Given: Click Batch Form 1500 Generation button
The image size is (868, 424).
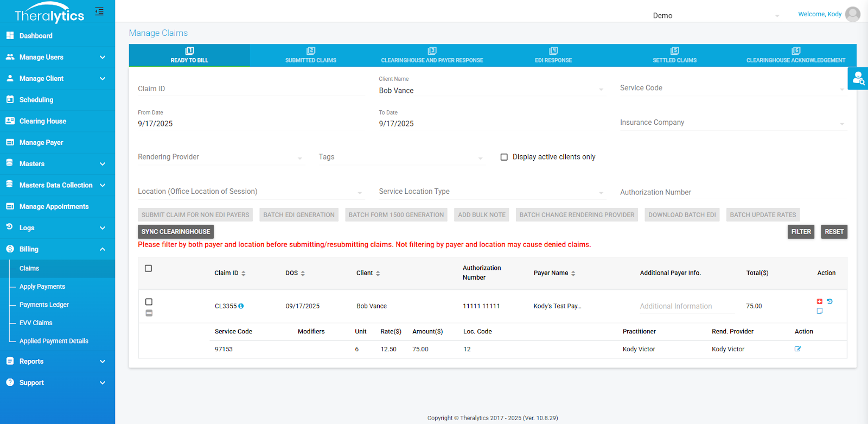Looking at the screenshot, I should pos(396,215).
